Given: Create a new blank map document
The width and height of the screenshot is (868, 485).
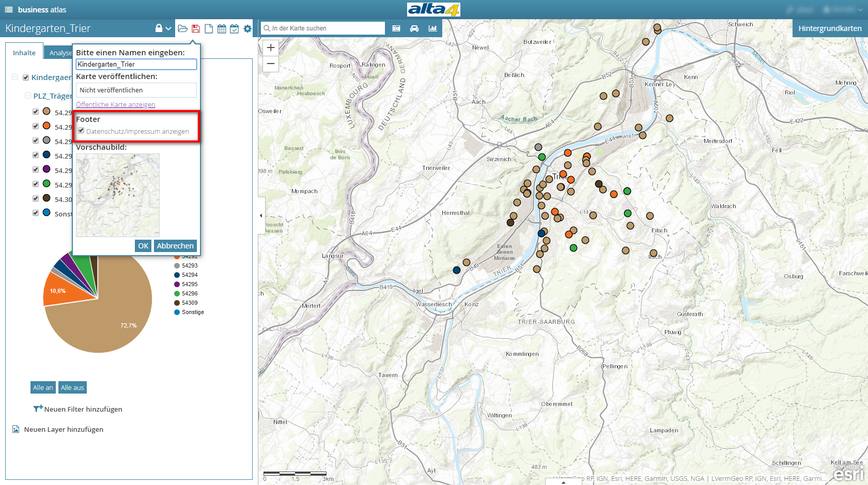Looking at the screenshot, I should [209, 28].
